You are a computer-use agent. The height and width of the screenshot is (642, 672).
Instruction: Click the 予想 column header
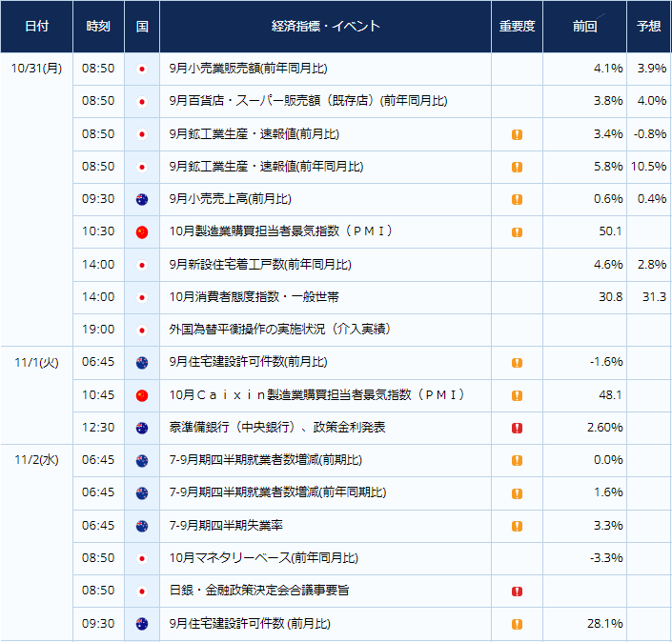pos(649,26)
